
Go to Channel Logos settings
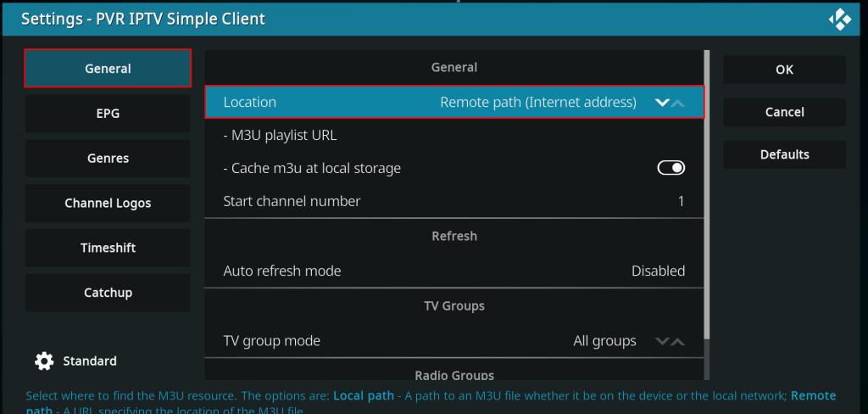[108, 204]
